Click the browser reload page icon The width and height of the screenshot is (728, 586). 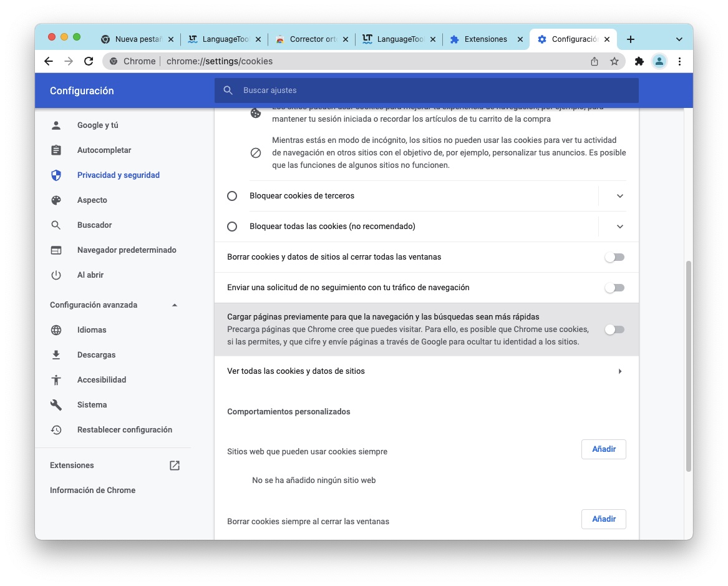point(89,61)
